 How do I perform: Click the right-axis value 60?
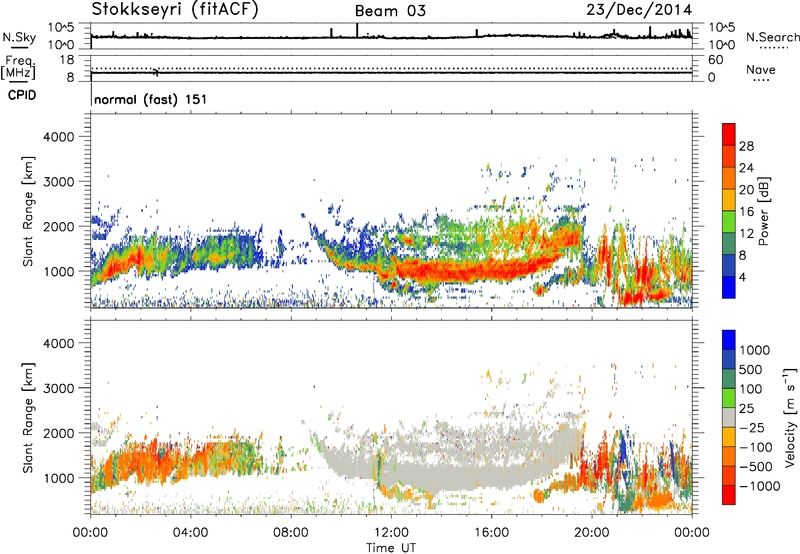pyautogui.click(x=715, y=60)
